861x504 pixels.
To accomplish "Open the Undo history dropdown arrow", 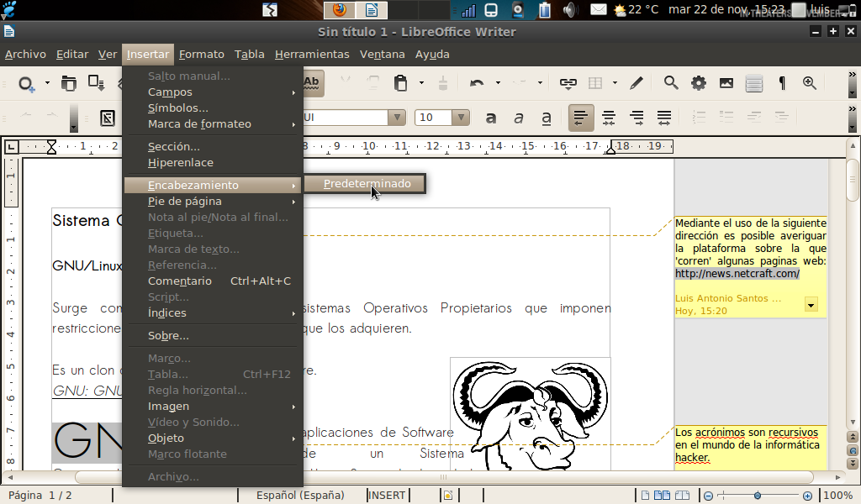I will 498,83.
